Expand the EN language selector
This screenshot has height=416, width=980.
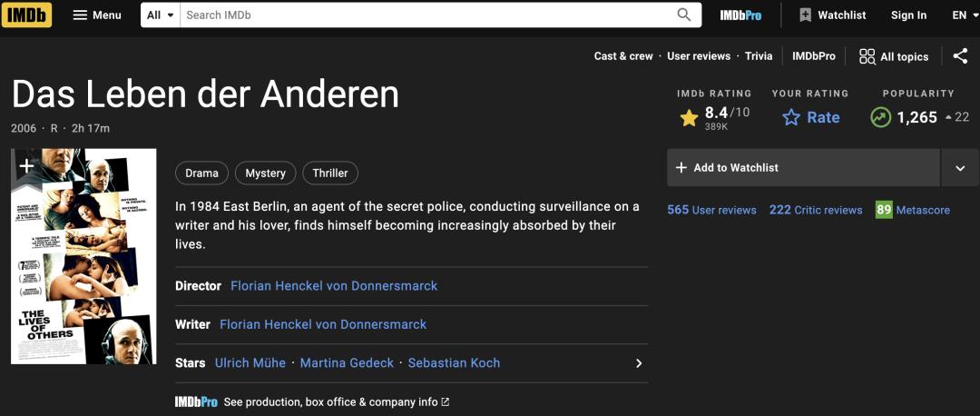(x=965, y=15)
